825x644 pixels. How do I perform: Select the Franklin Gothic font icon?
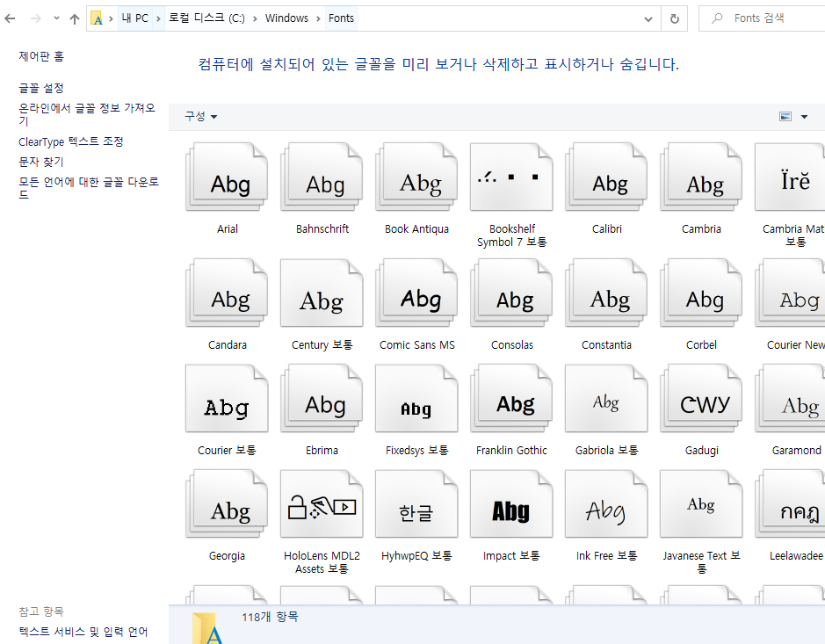(x=510, y=398)
